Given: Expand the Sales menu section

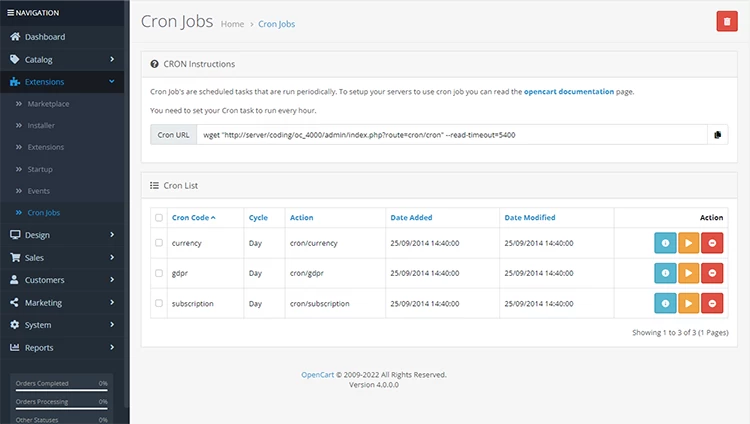Looking at the screenshot, I should 62,257.
